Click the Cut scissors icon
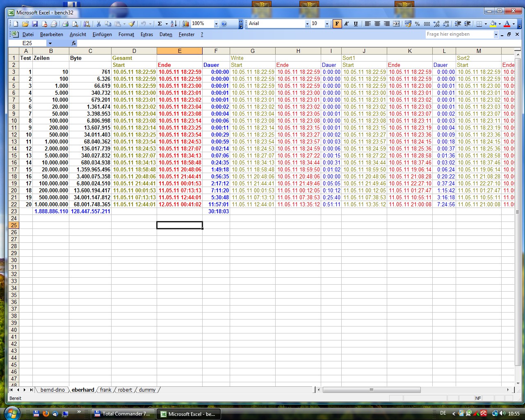The height and width of the screenshot is (420, 525). pos(98,24)
